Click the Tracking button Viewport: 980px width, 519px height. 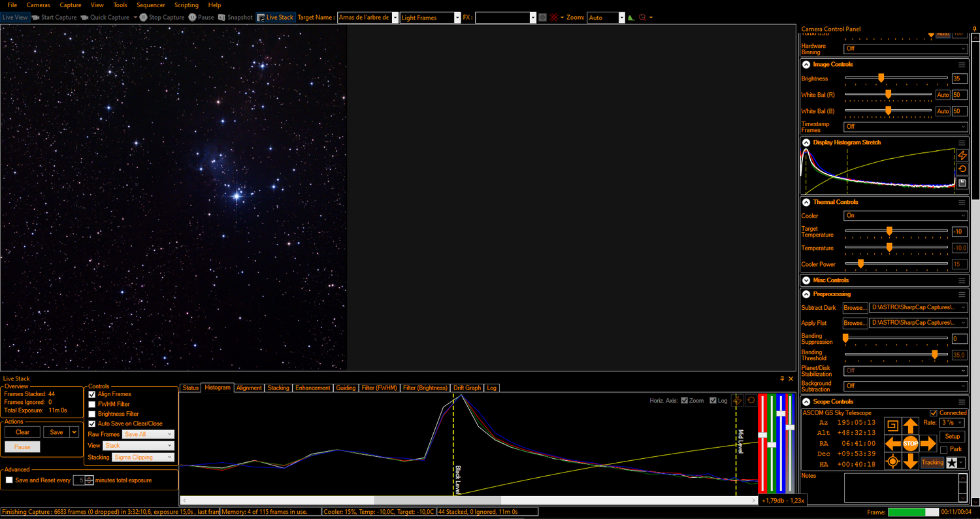[x=932, y=463]
